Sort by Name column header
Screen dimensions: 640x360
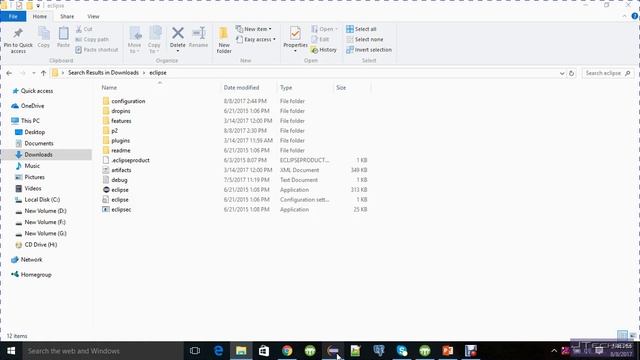click(x=109, y=87)
